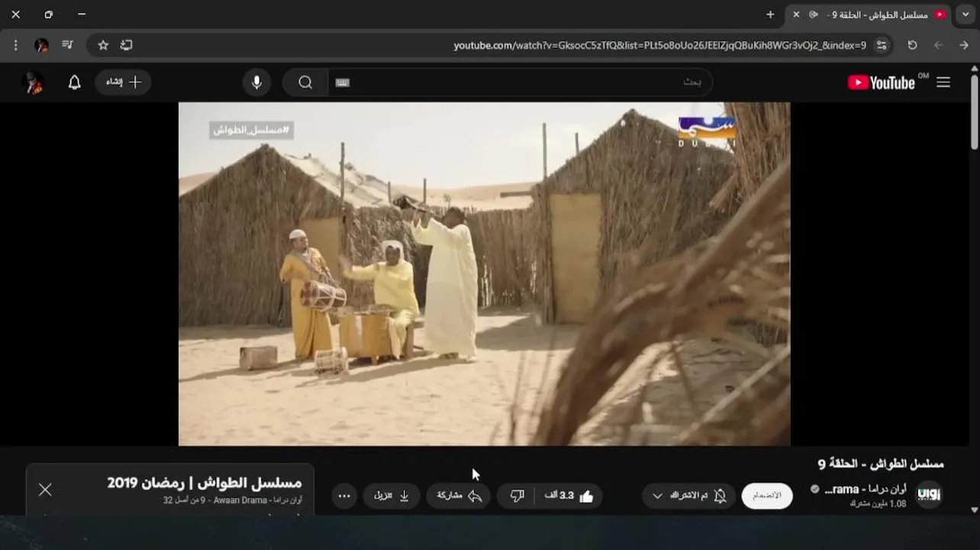Go forward in browser history

click(938, 45)
